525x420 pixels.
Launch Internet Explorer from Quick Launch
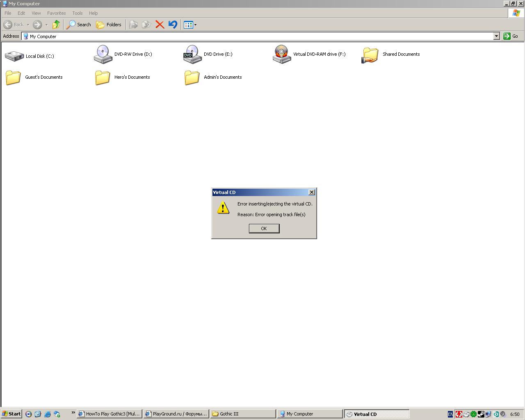pyautogui.click(x=47, y=414)
